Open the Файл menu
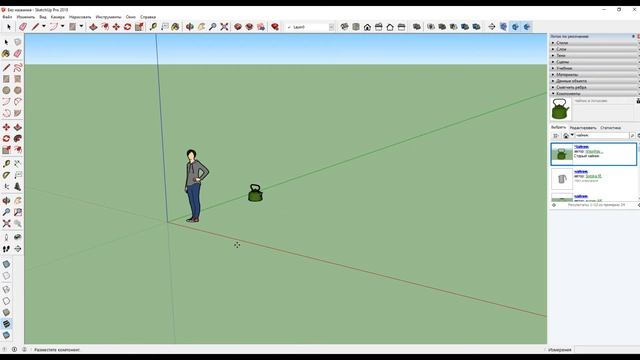The image size is (640, 360). [x=7, y=17]
